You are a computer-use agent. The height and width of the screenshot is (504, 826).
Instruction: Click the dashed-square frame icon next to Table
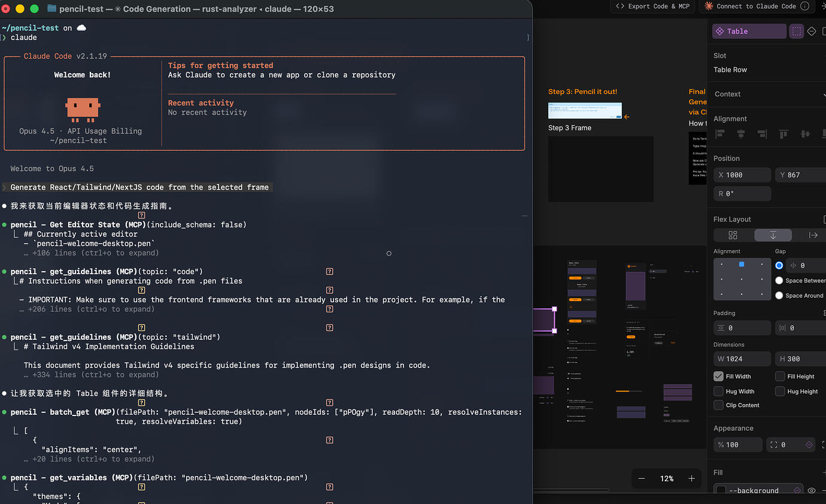796,31
